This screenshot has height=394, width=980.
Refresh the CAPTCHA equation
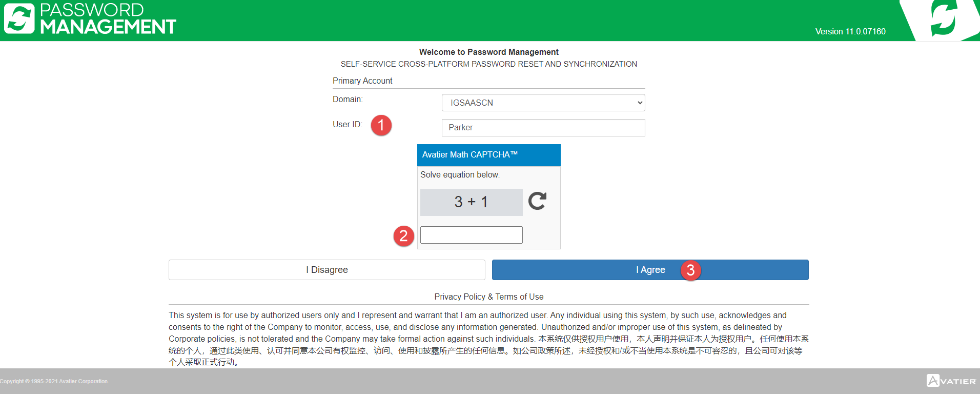click(x=537, y=201)
